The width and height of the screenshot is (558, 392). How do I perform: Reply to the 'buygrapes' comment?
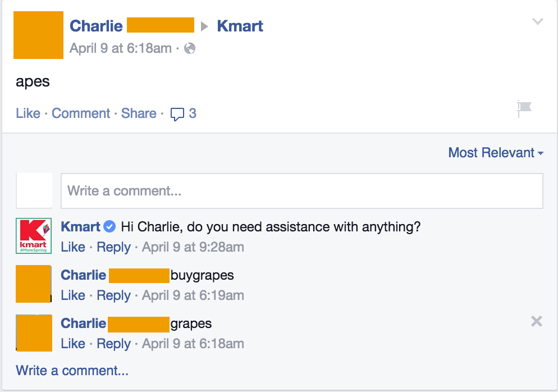tap(113, 295)
